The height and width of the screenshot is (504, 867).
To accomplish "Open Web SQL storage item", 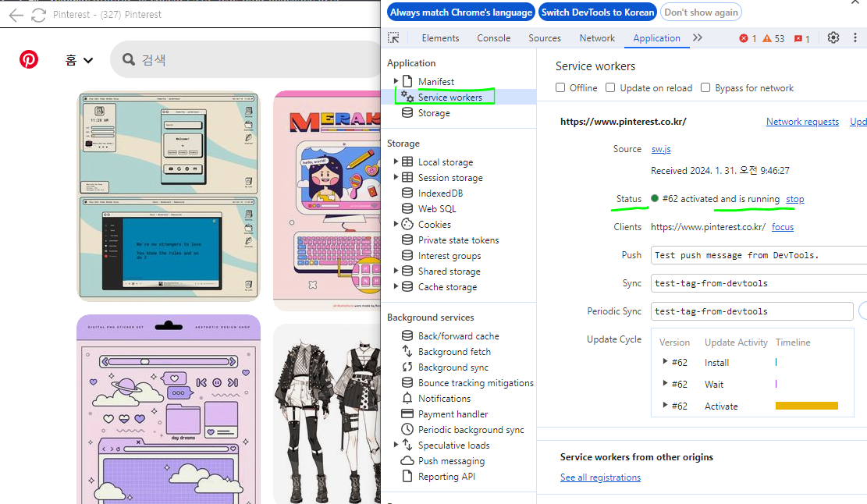I will 437,208.
